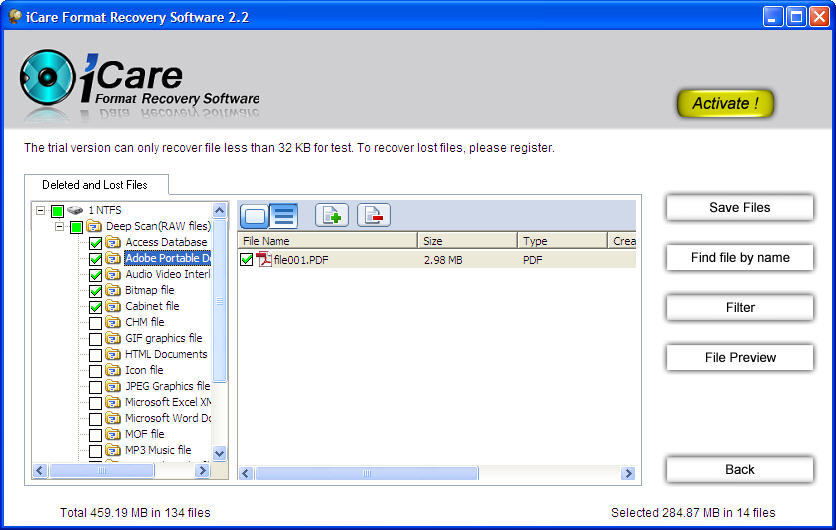Uncheck the Bitmap file checkbox

(x=95, y=290)
